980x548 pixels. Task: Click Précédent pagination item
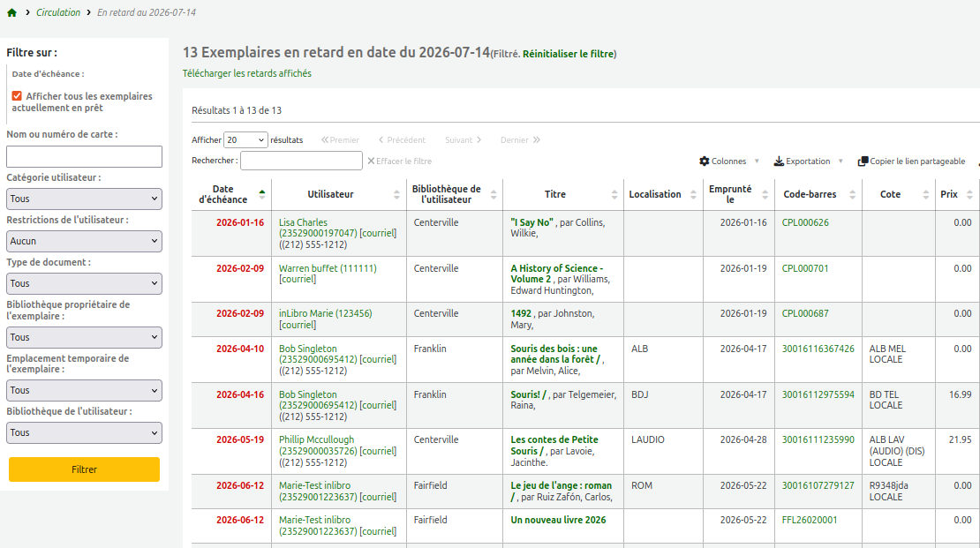pyautogui.click(x=402, y=140)
